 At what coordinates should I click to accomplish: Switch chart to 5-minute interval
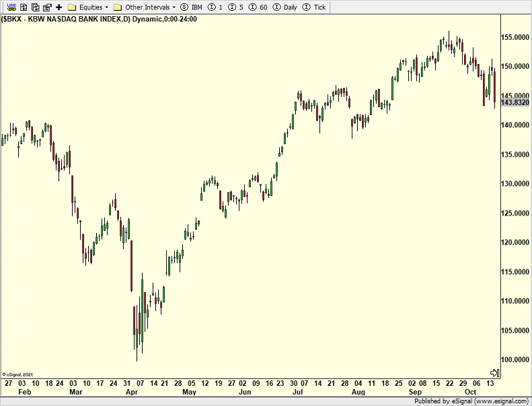(x=235, y=7)
